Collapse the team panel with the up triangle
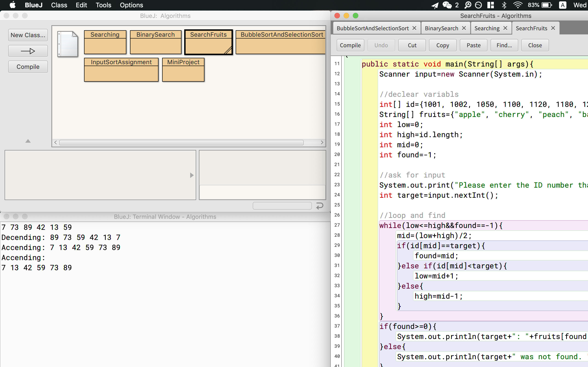Viewport: 588px width, 367px height. click(28, 141)
